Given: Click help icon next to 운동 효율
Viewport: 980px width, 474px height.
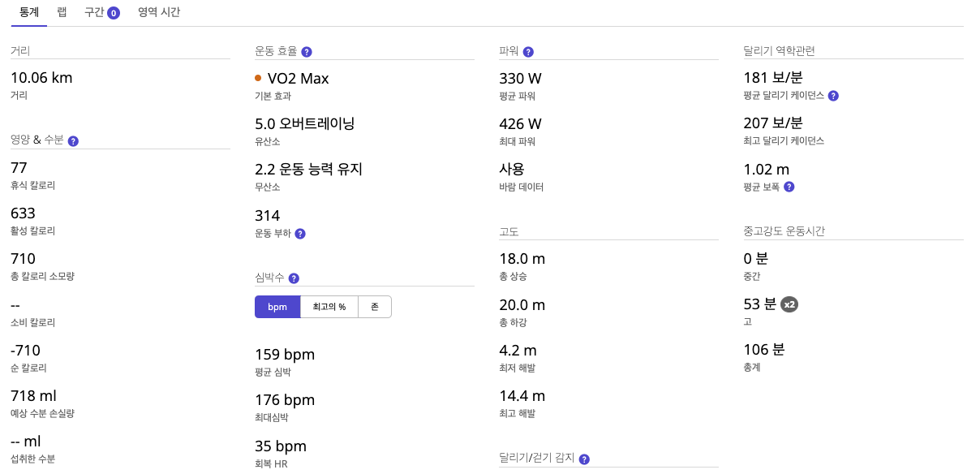Looking at the screenshot, I should tap(307, 52).
